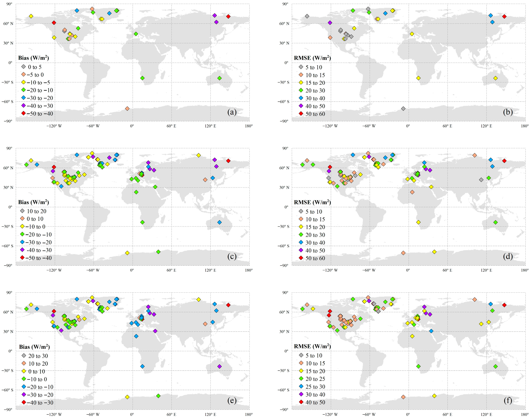Select the yellow northern Siberia marker in panel (c)

click(x=198, y=155)
